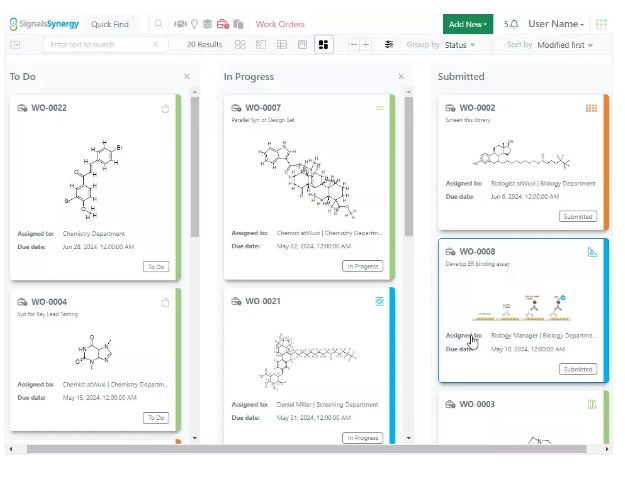Open the Work Orders tab
The height and width of the screenshot is (500, 625).
click(x=280, y=24)
